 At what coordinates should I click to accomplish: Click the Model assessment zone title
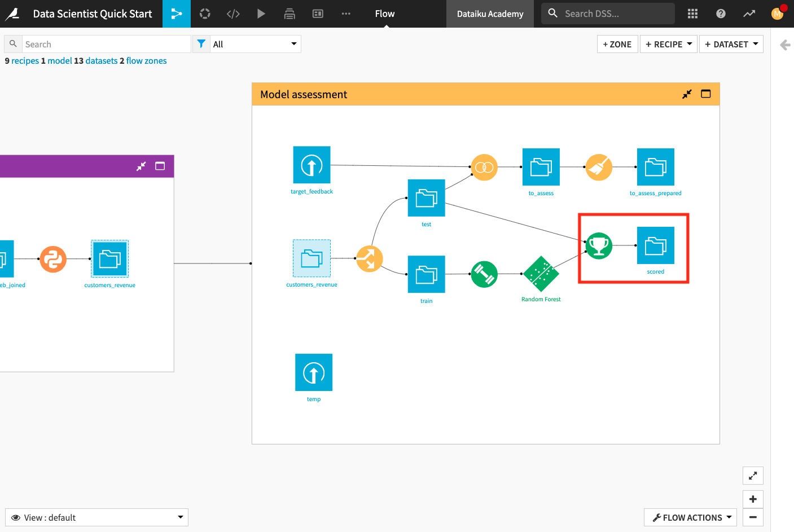[x=304, y=95]
